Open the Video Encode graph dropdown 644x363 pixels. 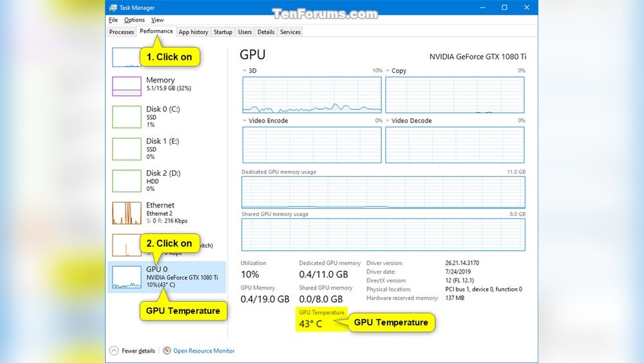(245, 121)
